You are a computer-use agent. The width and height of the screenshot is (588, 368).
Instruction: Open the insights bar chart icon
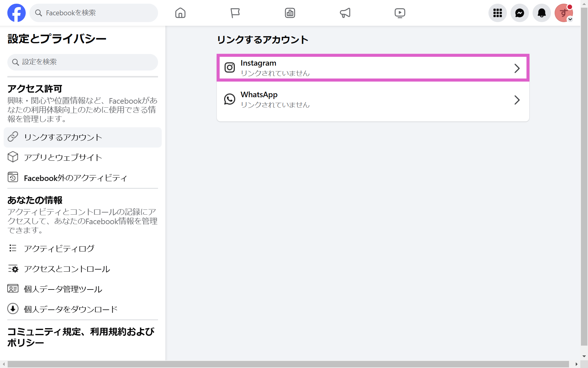290,13
